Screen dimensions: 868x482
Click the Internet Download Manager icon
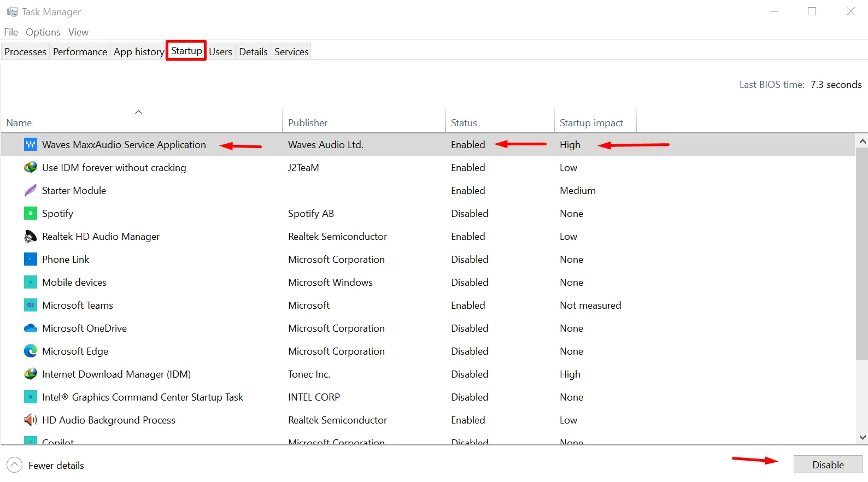tap(31, 374)
